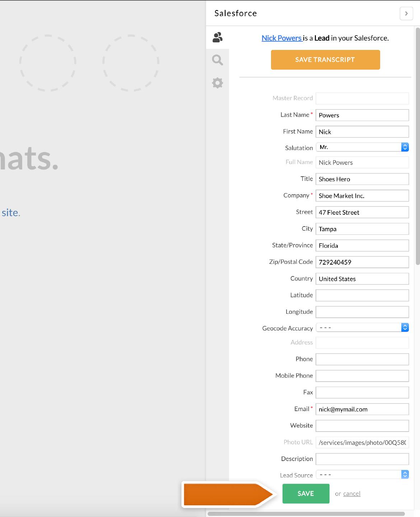Click the Mobile Phone field
Image resolution: width=420 pixels, height=517 pixels.
362,376
